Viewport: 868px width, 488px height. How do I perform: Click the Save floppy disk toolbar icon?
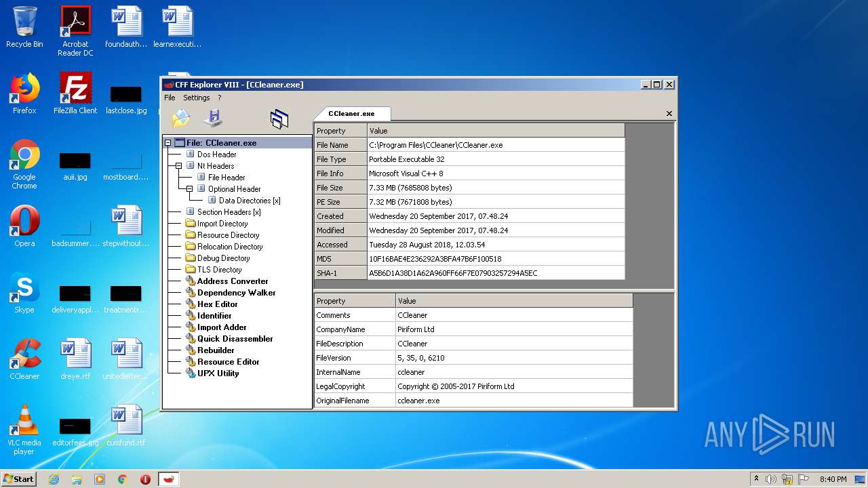(213, 119)
